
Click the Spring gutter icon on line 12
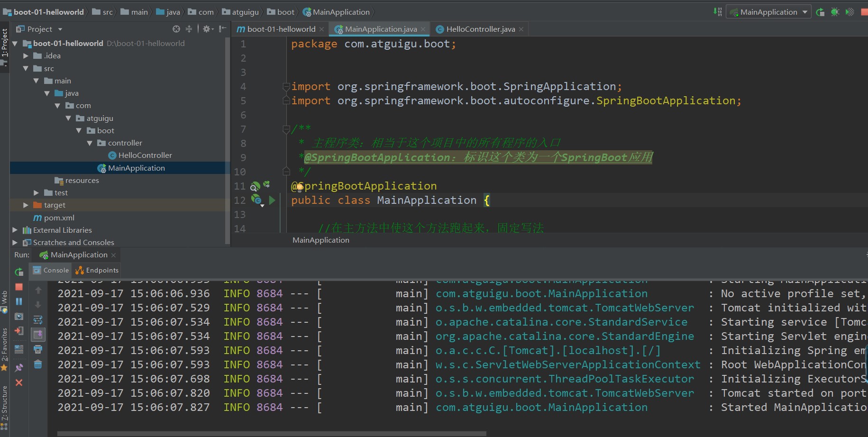[x=256, y=200]
